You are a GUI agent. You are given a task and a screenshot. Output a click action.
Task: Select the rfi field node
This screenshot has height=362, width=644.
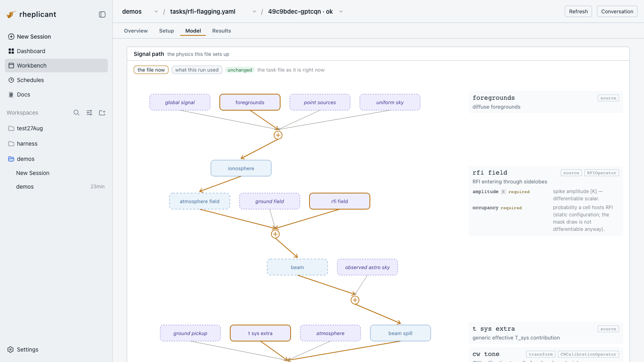(x=340, y=201)
